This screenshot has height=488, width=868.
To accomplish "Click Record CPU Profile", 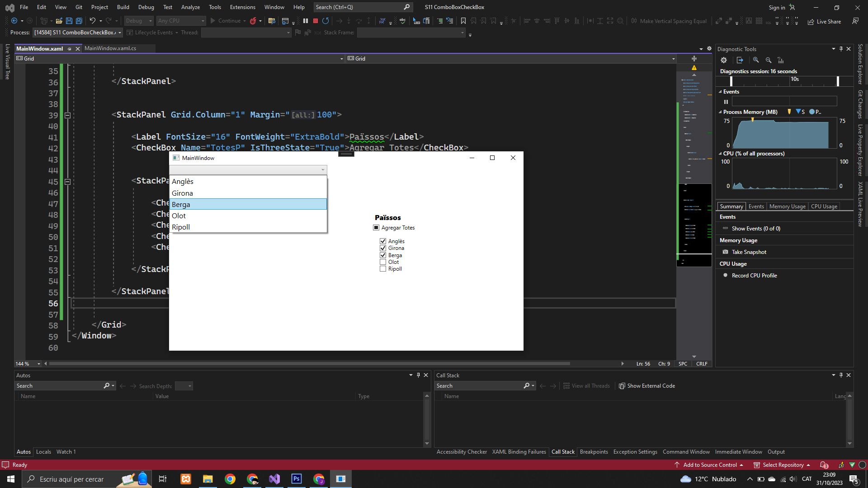I will 754,276.
